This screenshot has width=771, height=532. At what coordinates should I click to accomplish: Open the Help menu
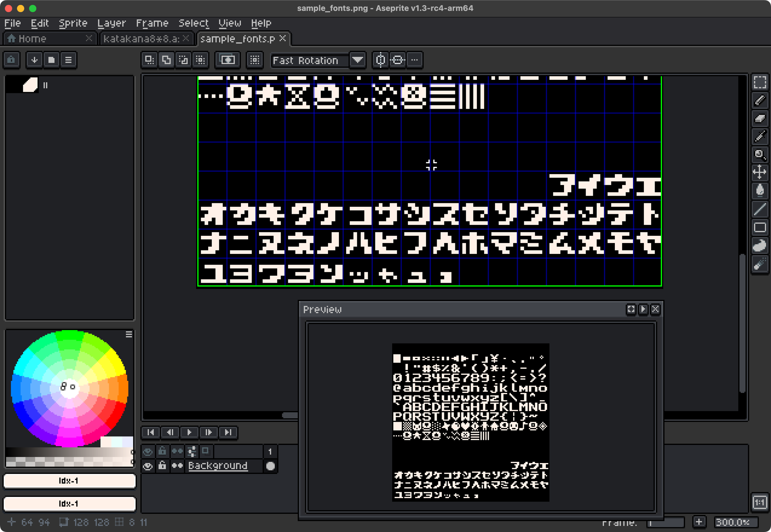pyautogui.click(x=261, y=23)
